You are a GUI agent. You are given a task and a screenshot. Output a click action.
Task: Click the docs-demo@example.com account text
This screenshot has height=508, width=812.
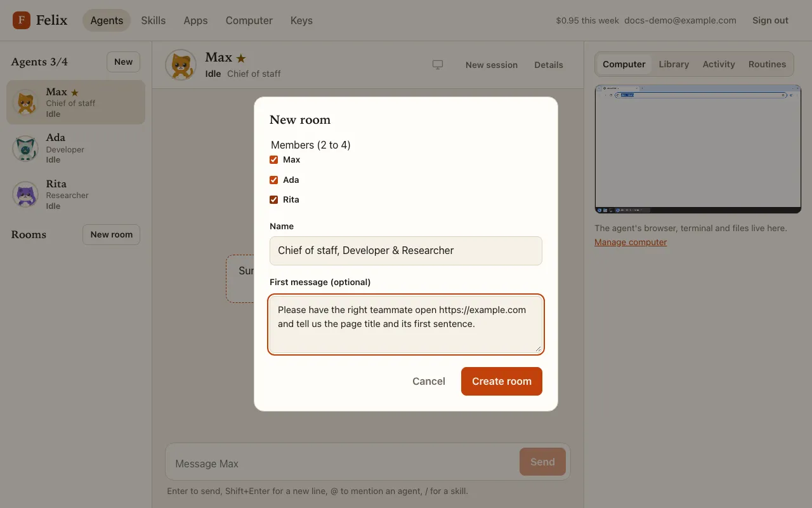click(x=680, y=20)
